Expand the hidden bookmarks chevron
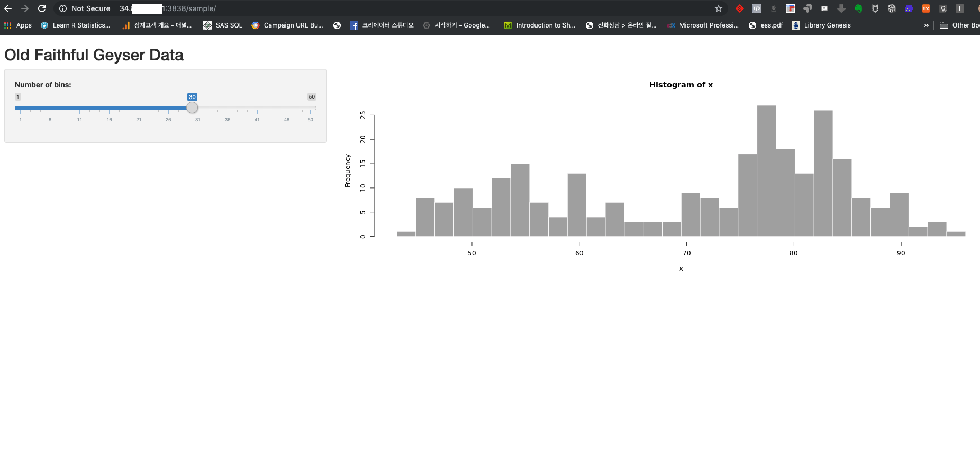This screenshot has width=980, height=474. [926, 25]
